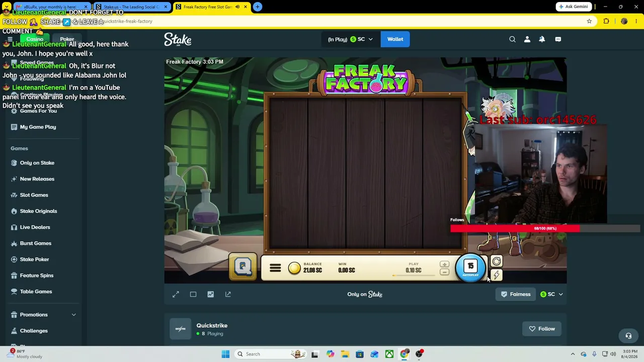This screenshot has height=362, width=644.
Task: Pop out the game in new window
Action: click(228, 294)
